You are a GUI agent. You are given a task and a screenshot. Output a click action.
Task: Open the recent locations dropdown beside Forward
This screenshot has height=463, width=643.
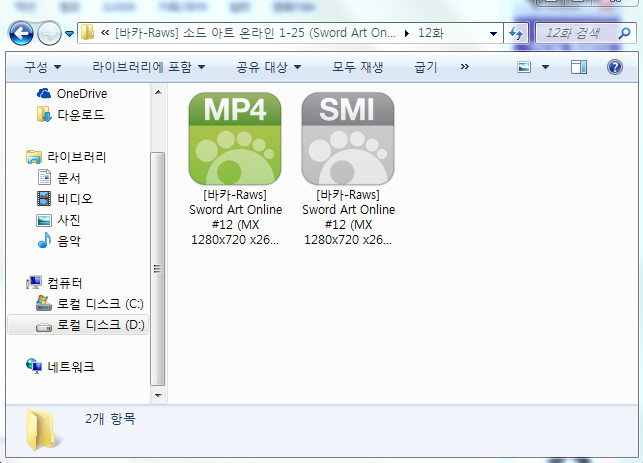[x=69, y=34]
